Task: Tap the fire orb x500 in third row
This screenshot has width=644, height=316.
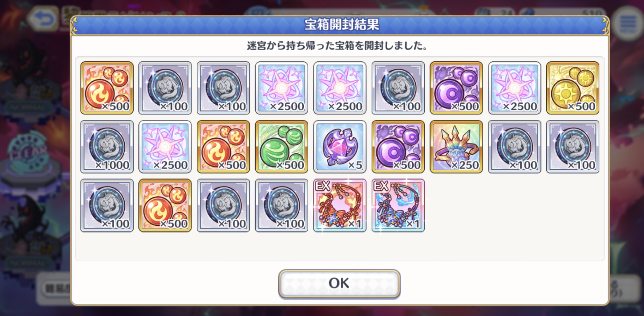Action: pos(165,205)
